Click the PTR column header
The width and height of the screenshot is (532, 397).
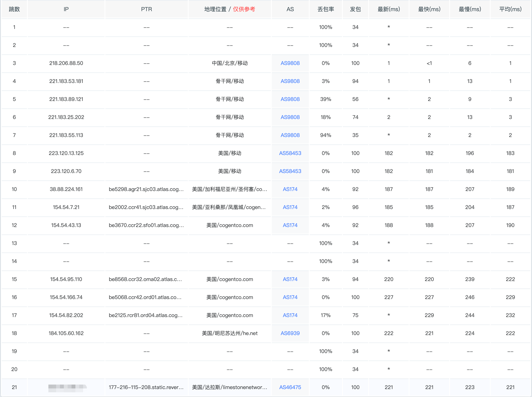146,9
